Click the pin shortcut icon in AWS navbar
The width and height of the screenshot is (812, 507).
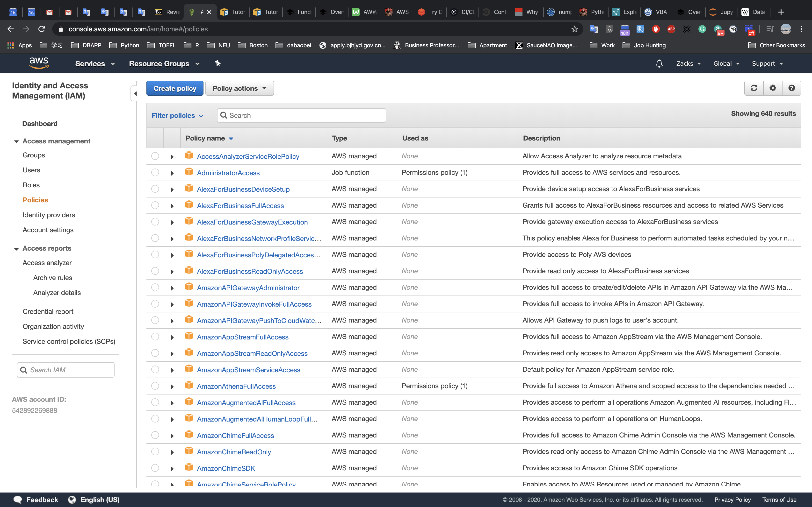pos(218,63)
